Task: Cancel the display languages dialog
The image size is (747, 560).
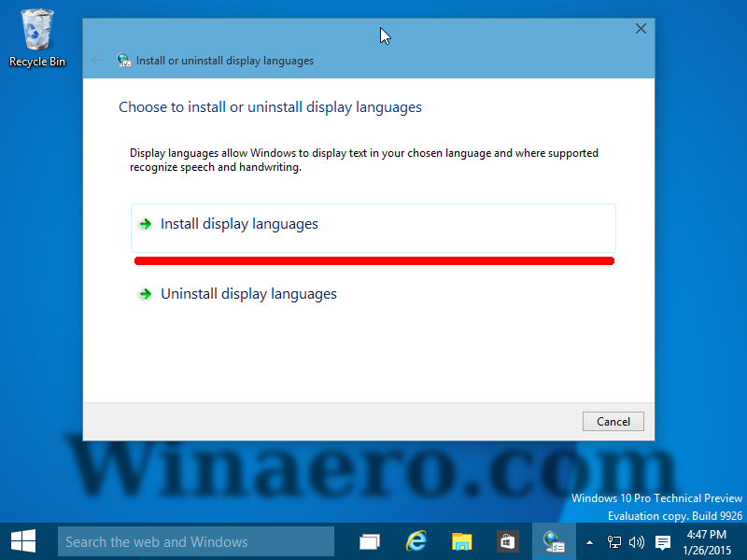Action: point(613,421)
